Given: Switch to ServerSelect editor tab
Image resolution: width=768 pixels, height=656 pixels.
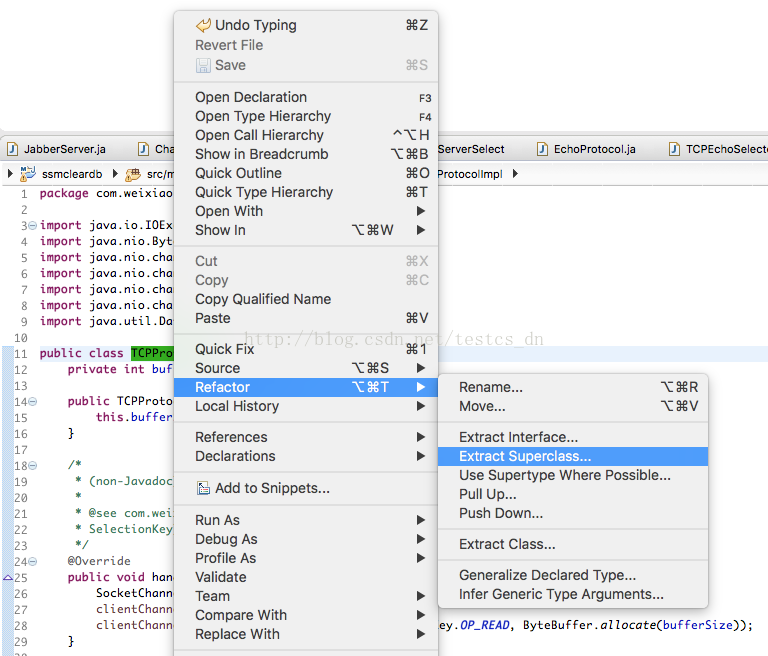Looking at the screenshot, I should 471,149.
